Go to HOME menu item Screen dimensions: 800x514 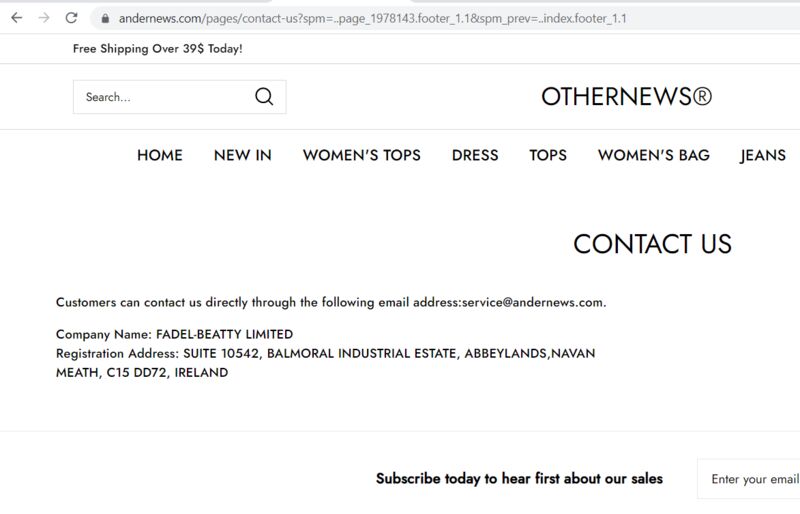(x=160, y=155)
